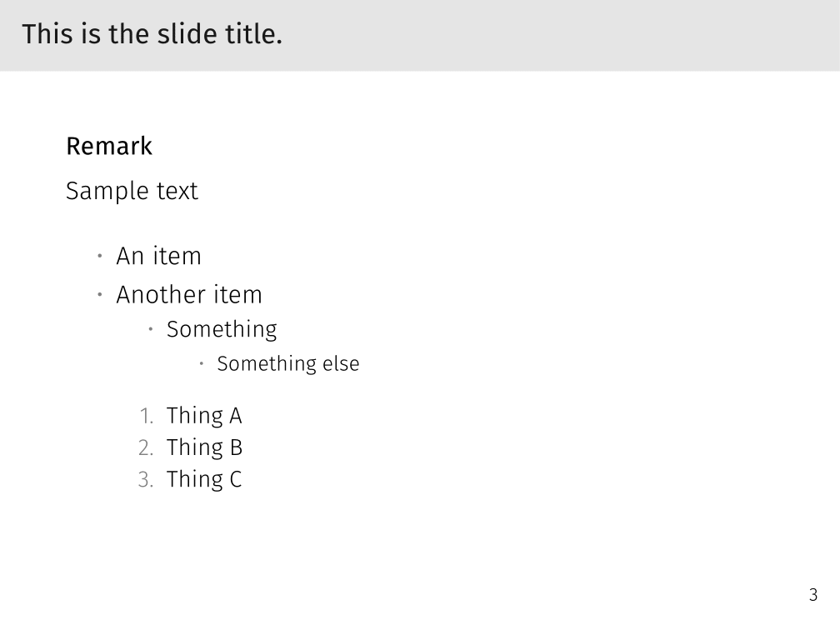Screen dimensions: 840x630
Task: Select the Remark heading
Action: [x=109, y=146]
